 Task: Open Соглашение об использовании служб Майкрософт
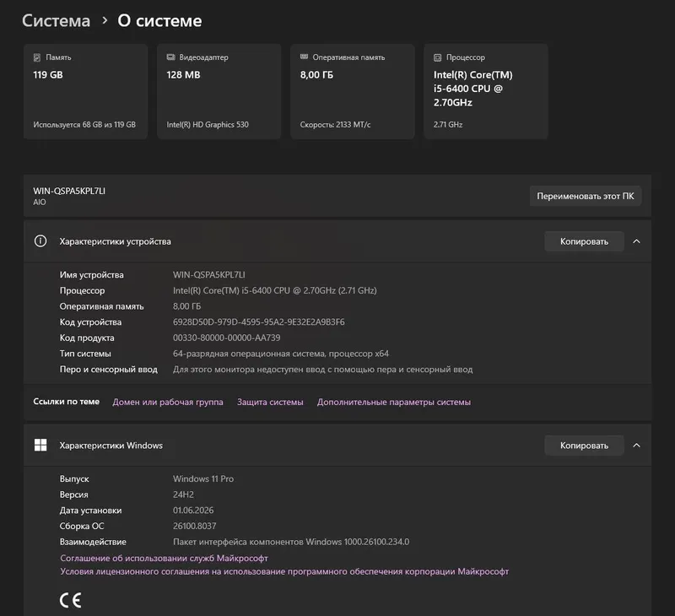point(164,559)
